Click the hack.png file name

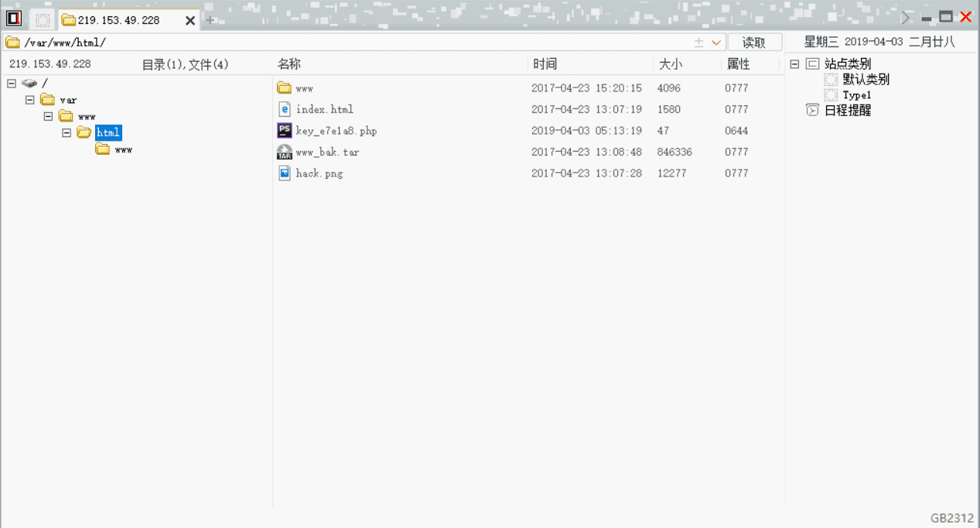(319, 173)
